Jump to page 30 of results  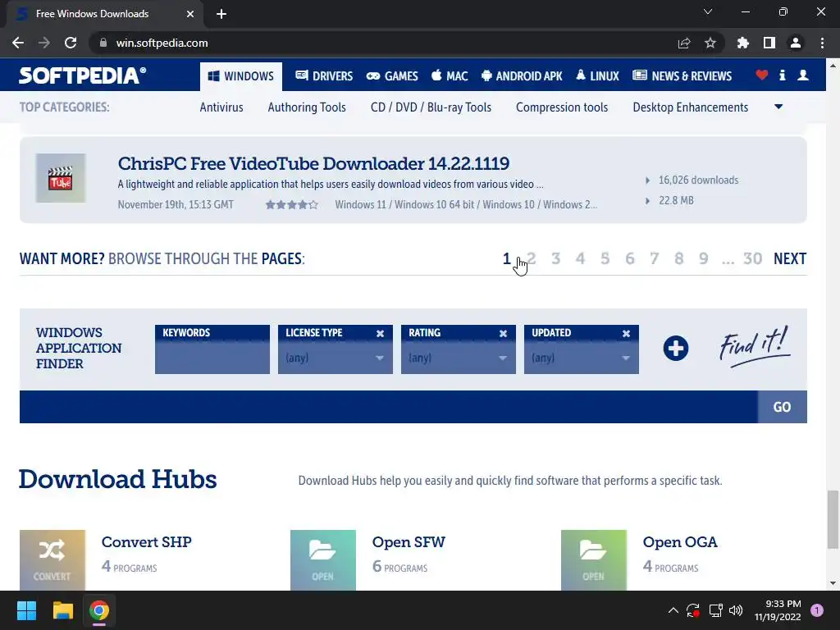click(x=753, y=258)
